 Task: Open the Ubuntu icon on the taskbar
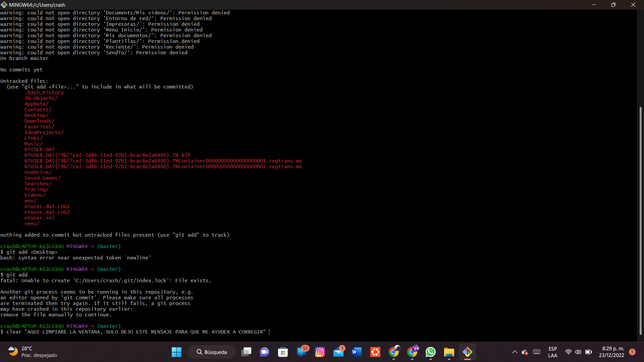tap(375, 352)
